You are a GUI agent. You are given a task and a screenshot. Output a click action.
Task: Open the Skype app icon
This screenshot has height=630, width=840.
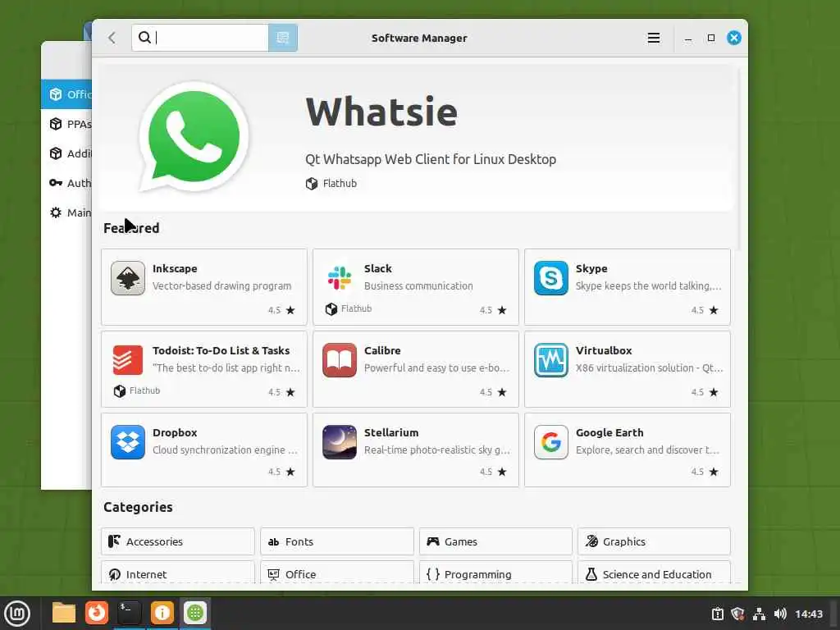click(x=551, y=278)
